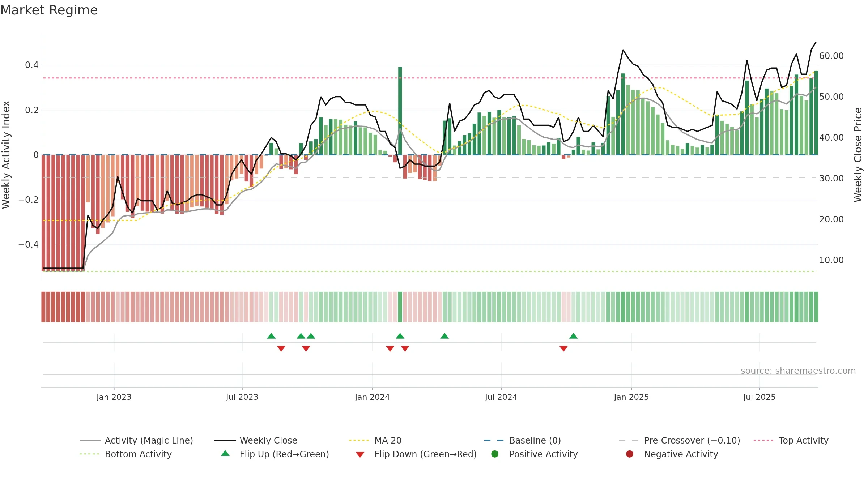Click the Positive Activity green circle legend icon

coord(495,454)
